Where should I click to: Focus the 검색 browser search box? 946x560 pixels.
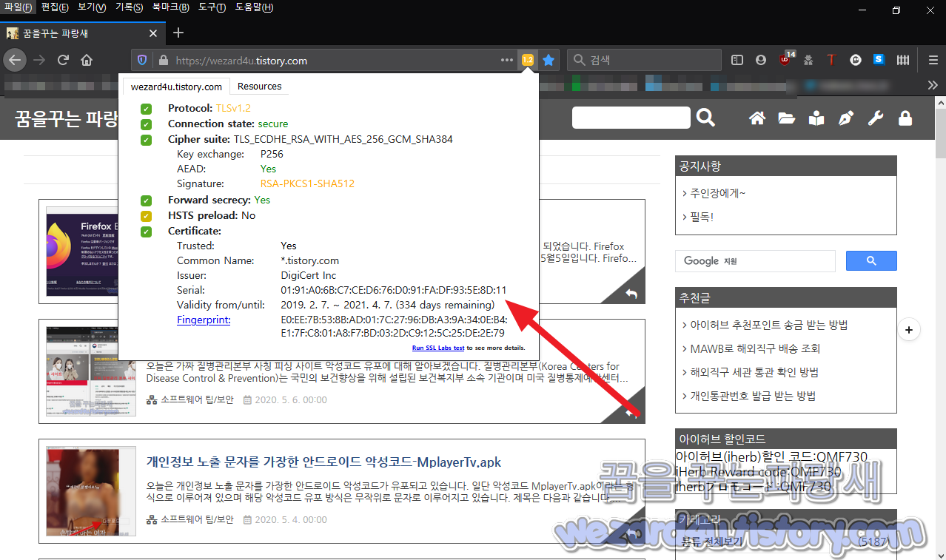point(644,60)
